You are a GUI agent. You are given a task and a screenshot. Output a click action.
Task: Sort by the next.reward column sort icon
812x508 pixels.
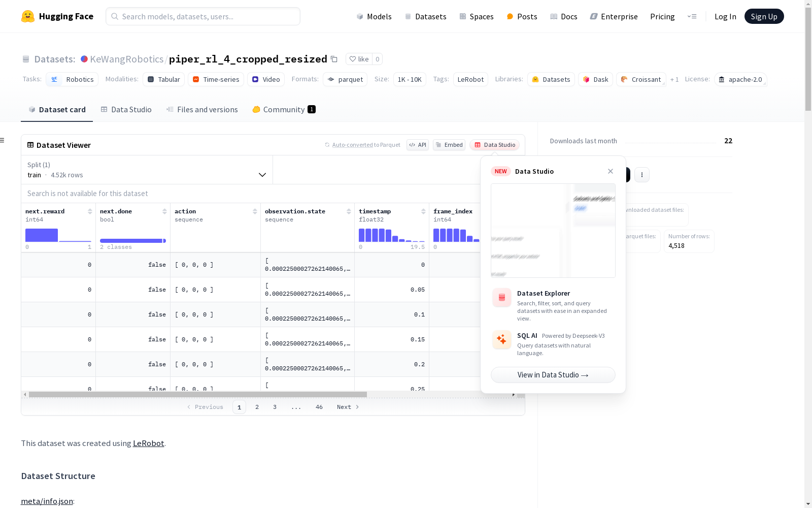click(x=90, y=211)
